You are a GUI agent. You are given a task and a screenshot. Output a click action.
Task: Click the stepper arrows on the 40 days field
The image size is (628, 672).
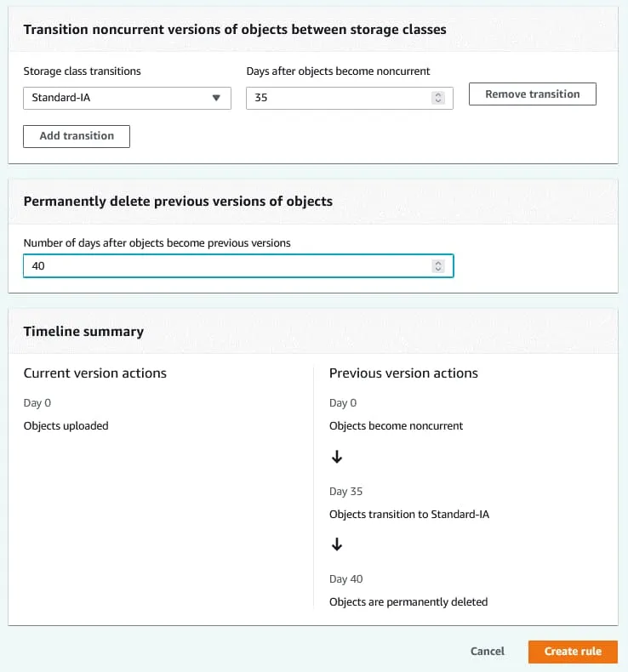click(x=438, y=266)
